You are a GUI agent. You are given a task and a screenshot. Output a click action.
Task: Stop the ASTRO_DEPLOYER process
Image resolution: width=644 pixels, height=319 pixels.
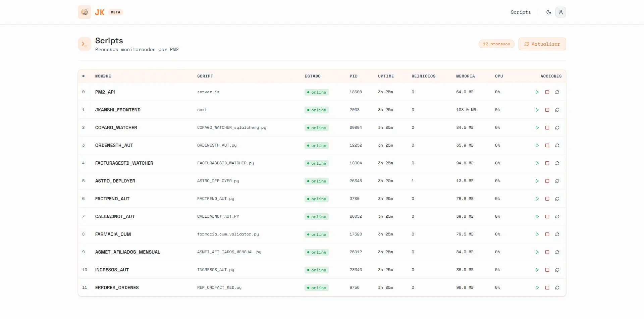(x=547, y=181)
